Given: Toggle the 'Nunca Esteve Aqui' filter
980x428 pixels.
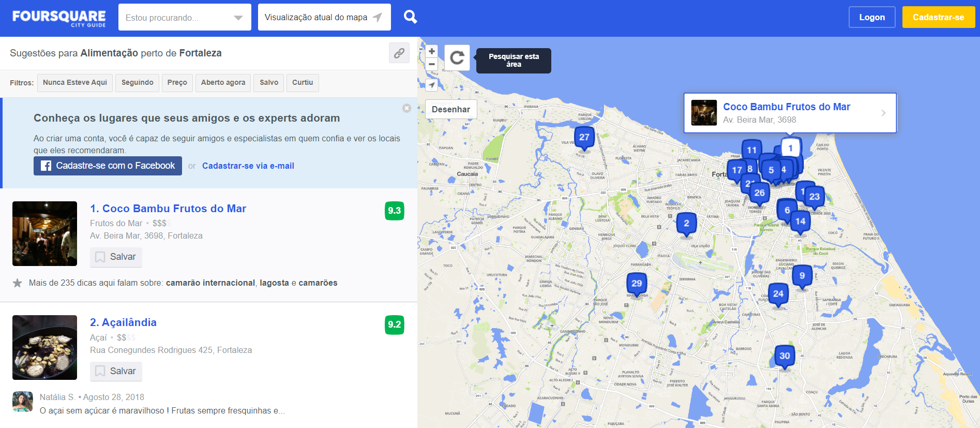Looking at the screenshot, I should pyautogui.click(x=75, y=83).
